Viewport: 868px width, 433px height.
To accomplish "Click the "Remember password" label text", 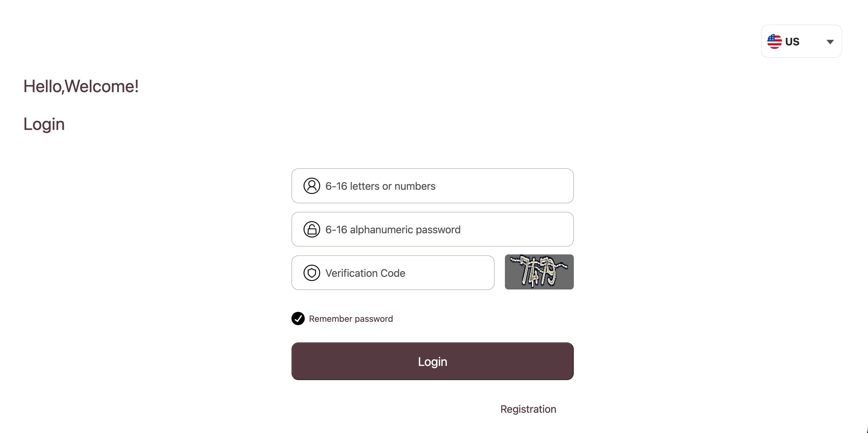I will pyautogui.click(x=351, y=319).
